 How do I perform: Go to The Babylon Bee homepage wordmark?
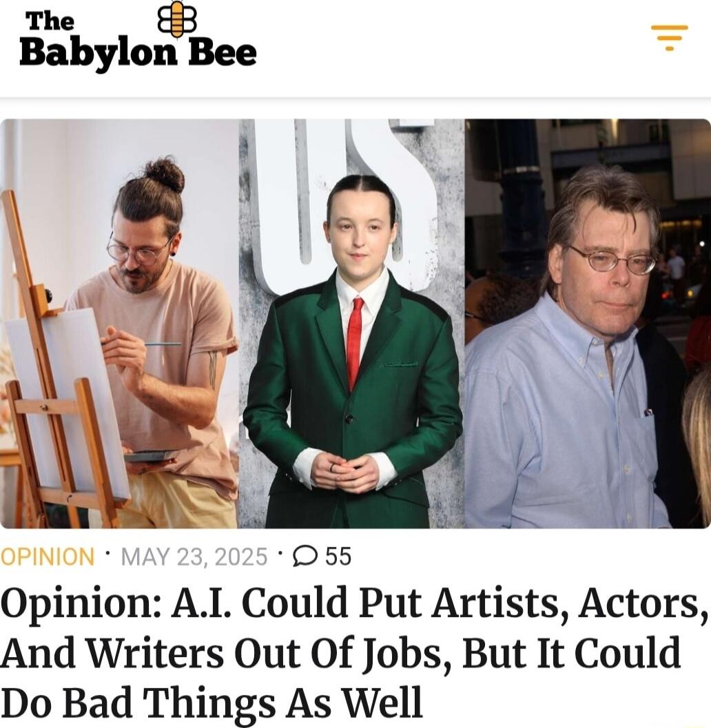[x=138, y=39]
